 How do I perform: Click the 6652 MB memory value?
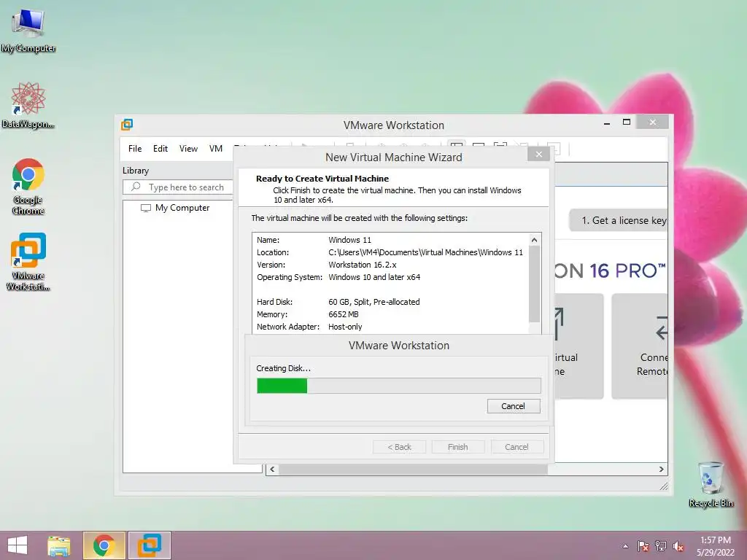tap(344, 314)
